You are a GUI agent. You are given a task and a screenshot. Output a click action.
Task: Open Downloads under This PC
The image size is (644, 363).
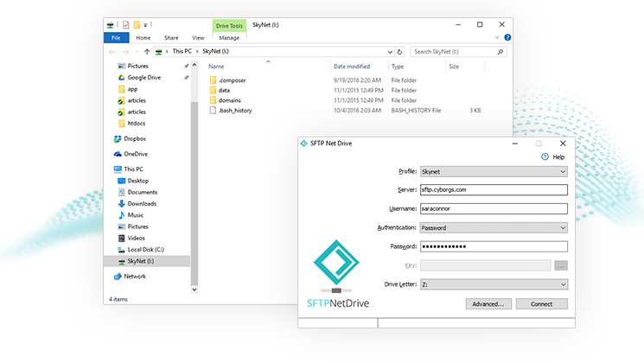click(x=142, y=204)
